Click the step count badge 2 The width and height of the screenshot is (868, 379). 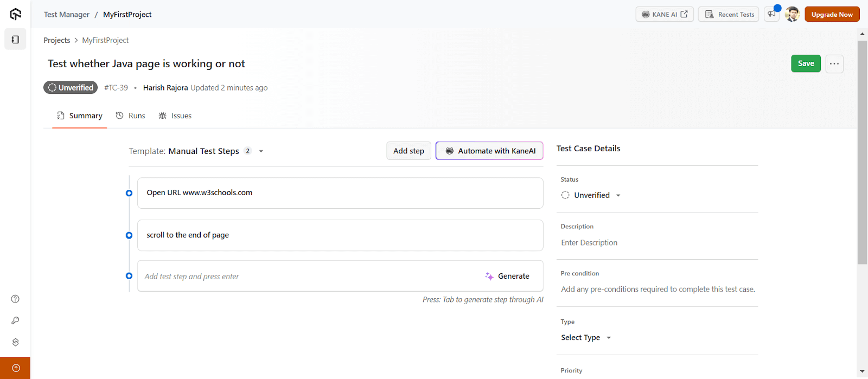248,151
